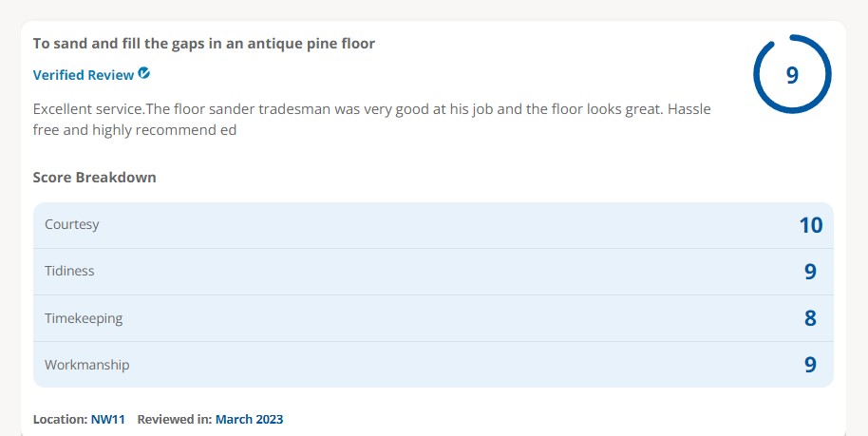
Task: Click the March 2023 review date link
Action: (249, 419)
